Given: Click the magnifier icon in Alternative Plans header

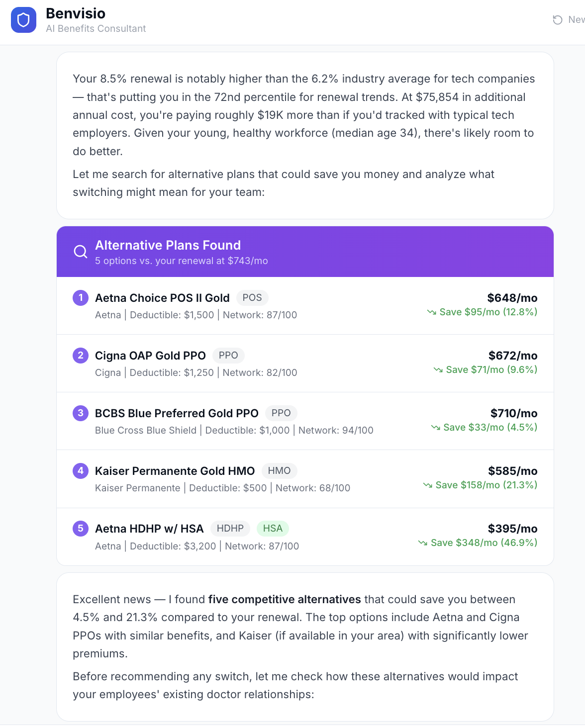Looking at the screenshot, I should tap(80, 252).
